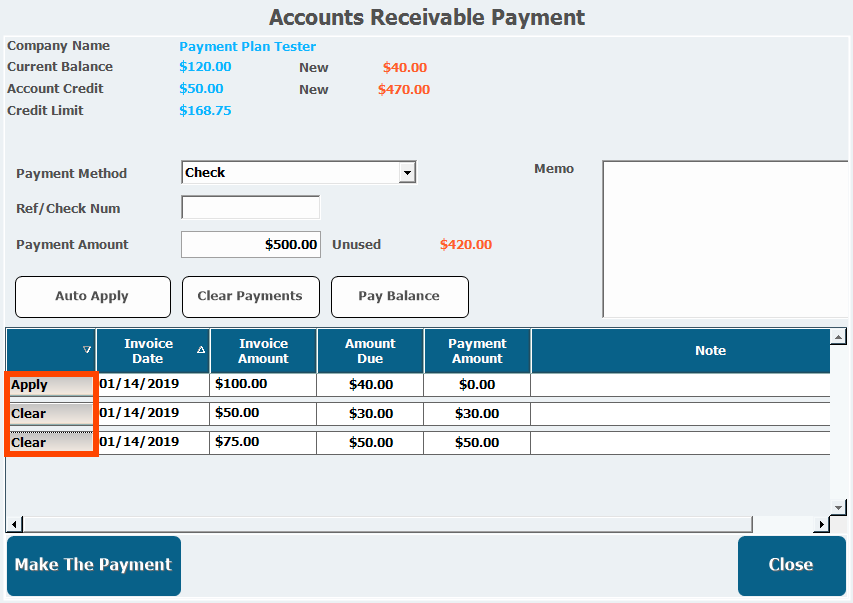Click the Pay Balance button

point(399,296)
